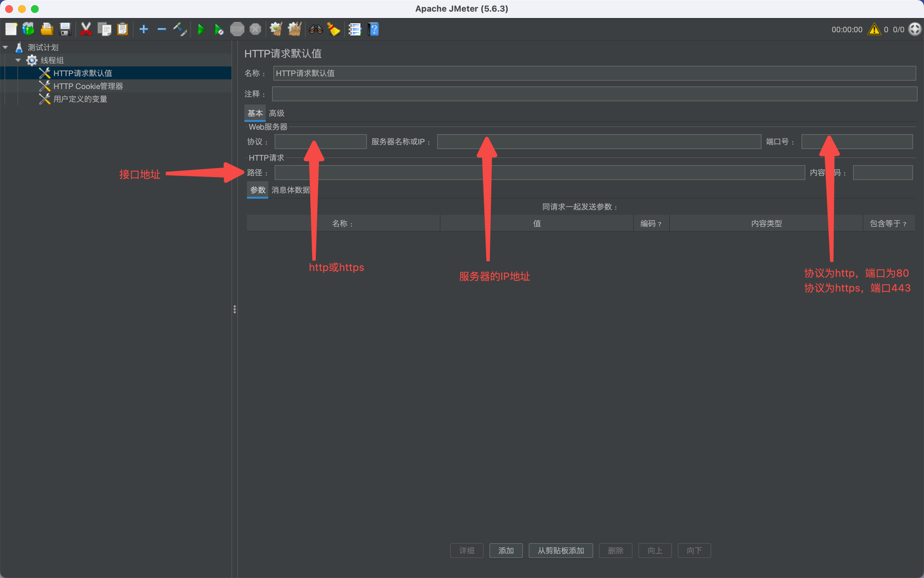Click the 删除 button
924x578 pixels.
click(x=615, y=551)
